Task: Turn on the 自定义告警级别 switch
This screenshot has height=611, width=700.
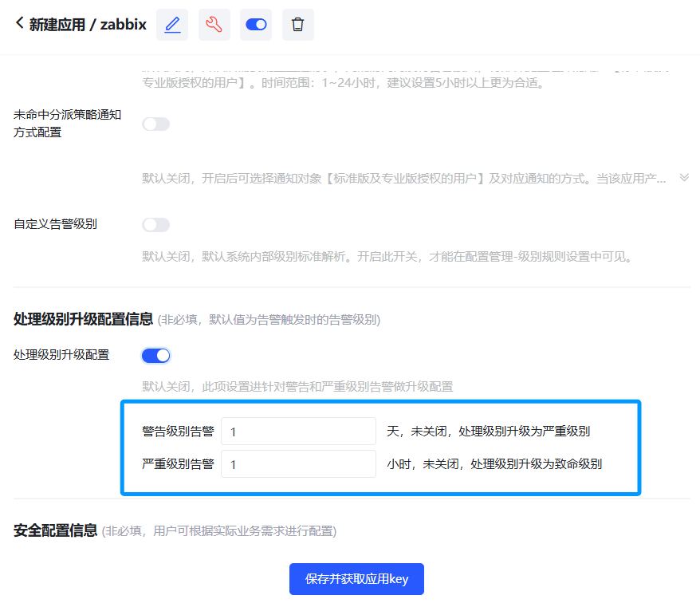Action: [155, 225]
